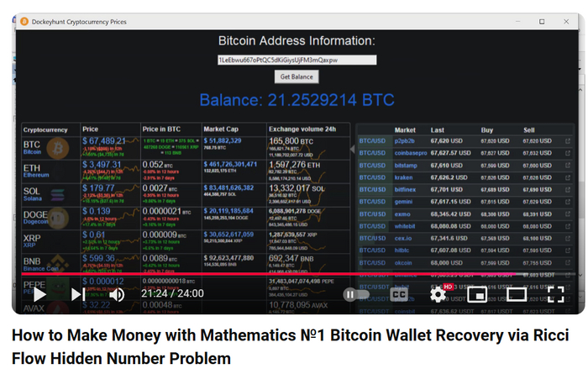The width and height of the screenshot is (588, 374).
Task: Click the Balance: 21.2529214 BTC text
Action: [x=297, y=100]
